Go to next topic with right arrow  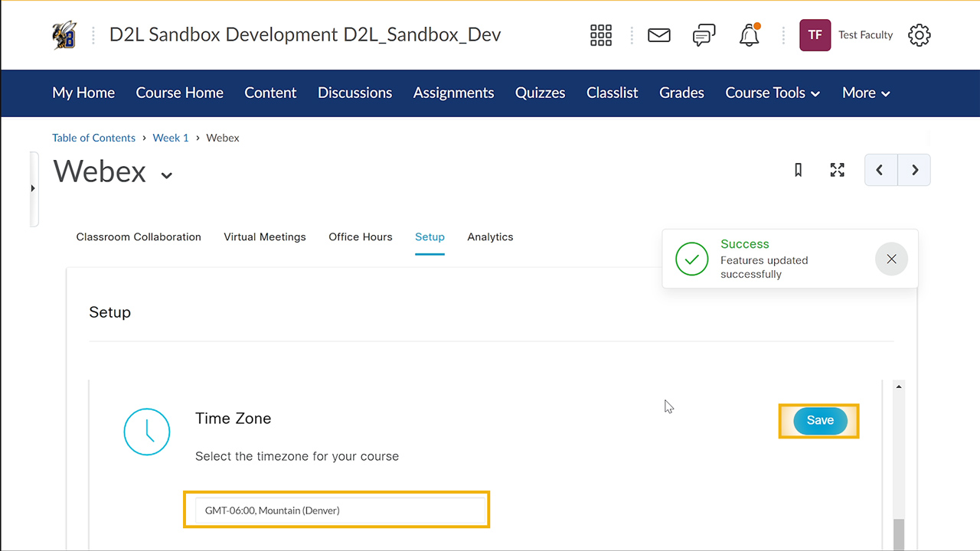(914, 169)
